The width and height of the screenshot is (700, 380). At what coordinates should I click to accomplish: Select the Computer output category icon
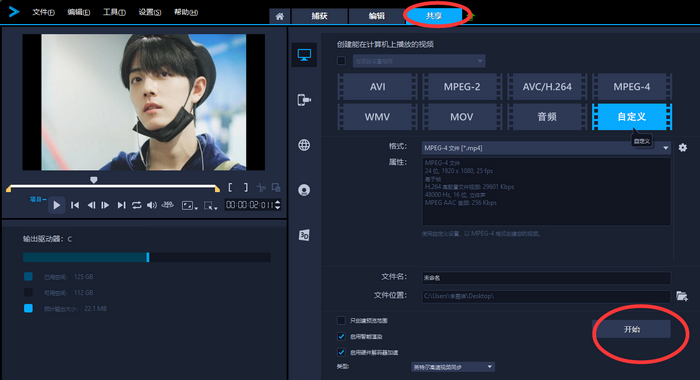[304, 55]
